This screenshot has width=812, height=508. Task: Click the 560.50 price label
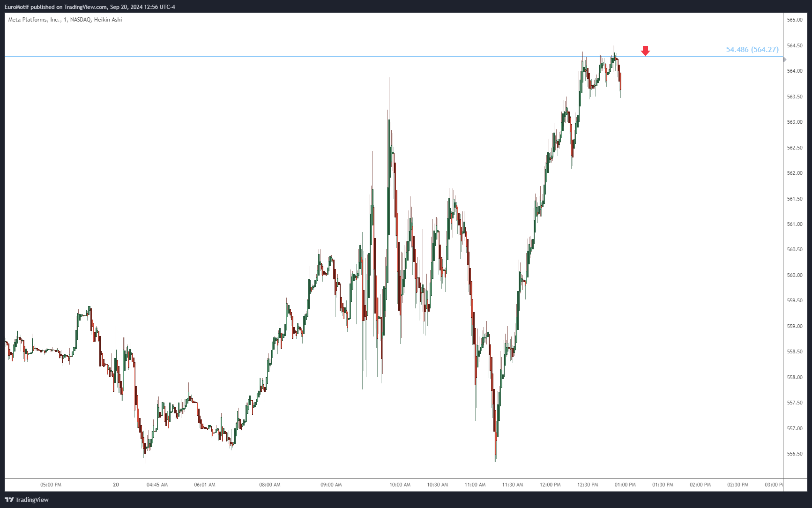(795, 250)
